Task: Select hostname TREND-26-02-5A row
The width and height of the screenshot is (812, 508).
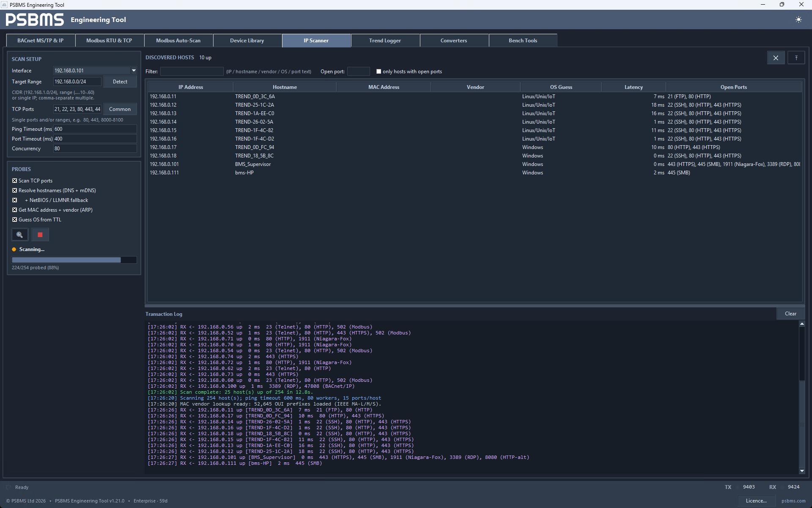Action: pyautogui.click(x=475, y=122)
